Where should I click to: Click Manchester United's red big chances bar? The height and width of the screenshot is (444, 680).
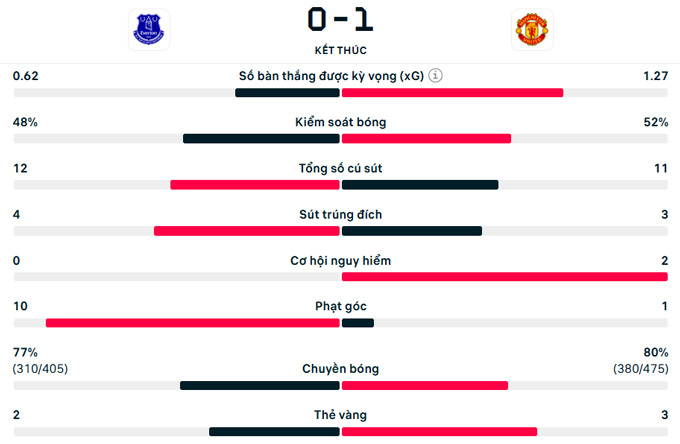coord(504,277)
